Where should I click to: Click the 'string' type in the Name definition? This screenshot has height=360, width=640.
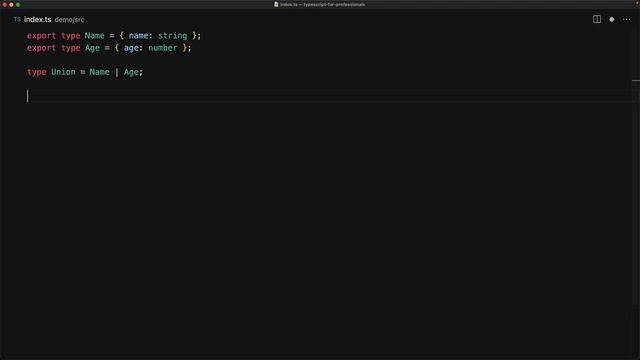pos(172,36)
